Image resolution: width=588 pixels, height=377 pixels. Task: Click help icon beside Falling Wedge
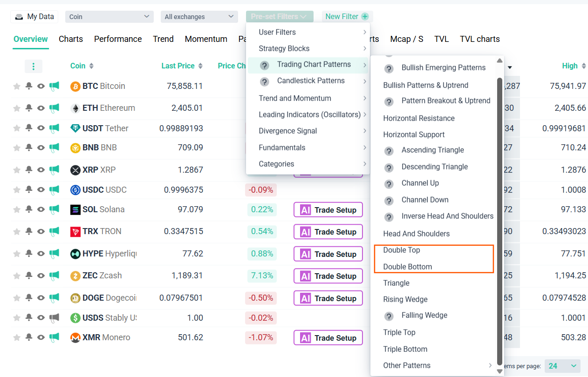click(389, 316)
